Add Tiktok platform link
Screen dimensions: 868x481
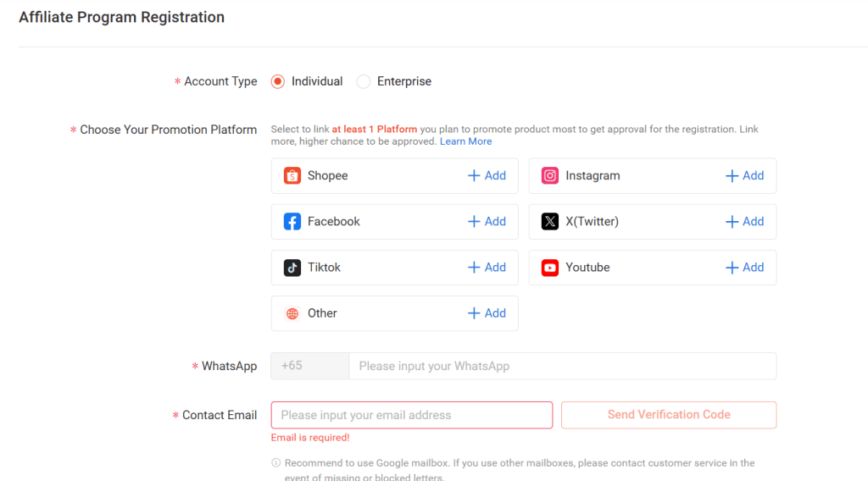pos(487,268)
